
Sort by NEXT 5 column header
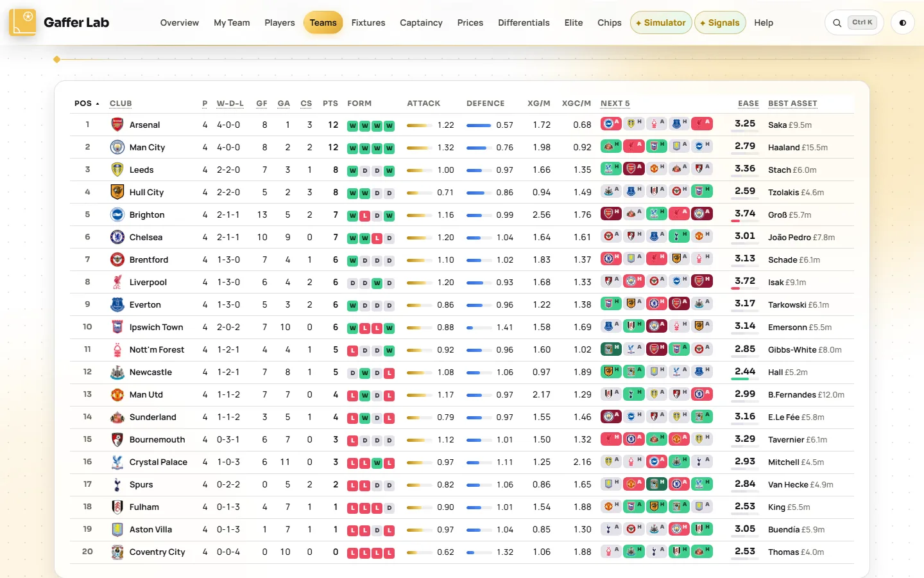tap(615, 103)
